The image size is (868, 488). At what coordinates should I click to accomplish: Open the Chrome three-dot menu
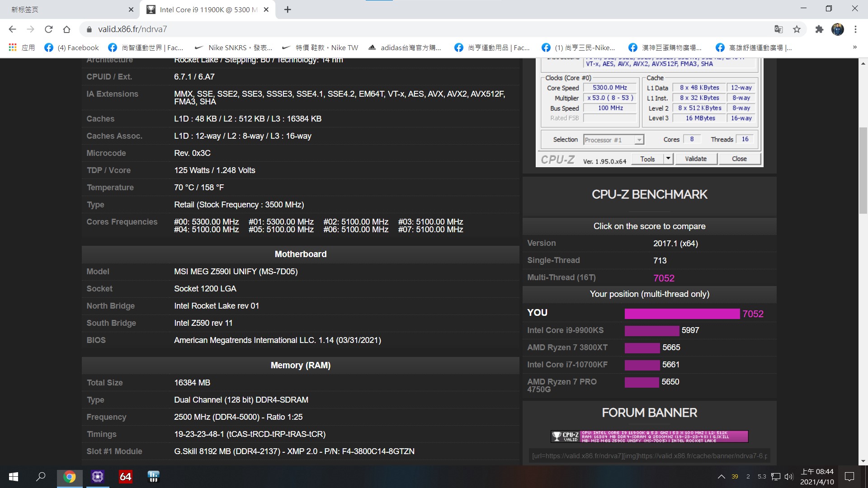[855, 29]
